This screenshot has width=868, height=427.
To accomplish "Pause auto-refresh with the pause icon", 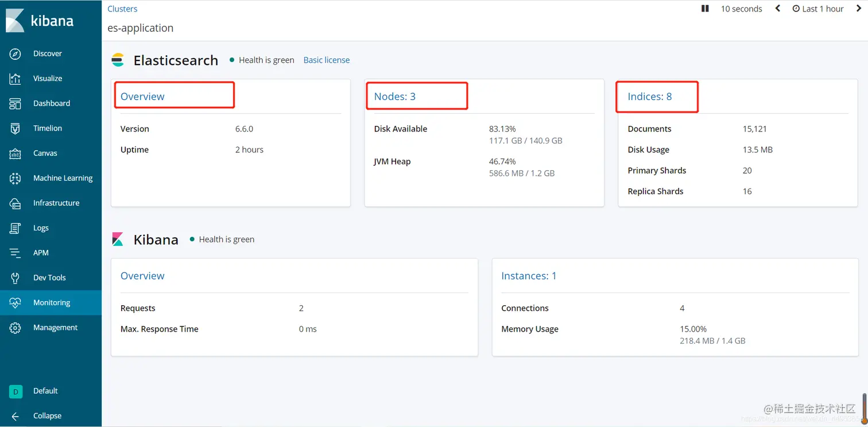I will coord(705,9).
